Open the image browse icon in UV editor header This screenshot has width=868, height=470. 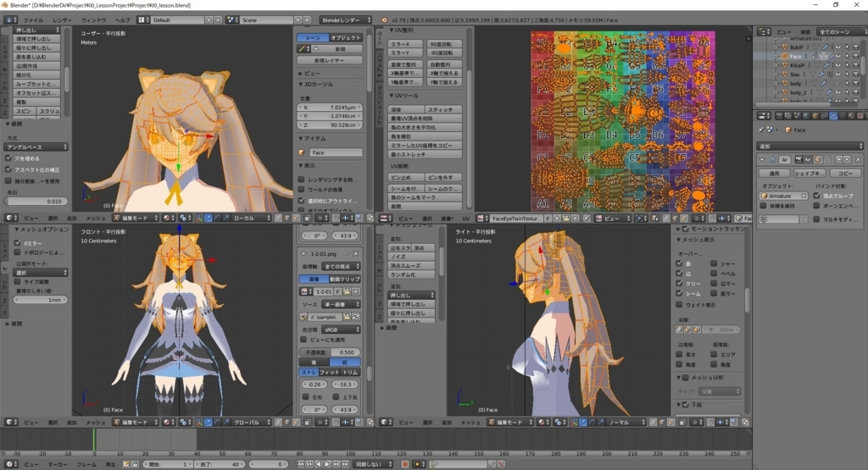[481, 218]
